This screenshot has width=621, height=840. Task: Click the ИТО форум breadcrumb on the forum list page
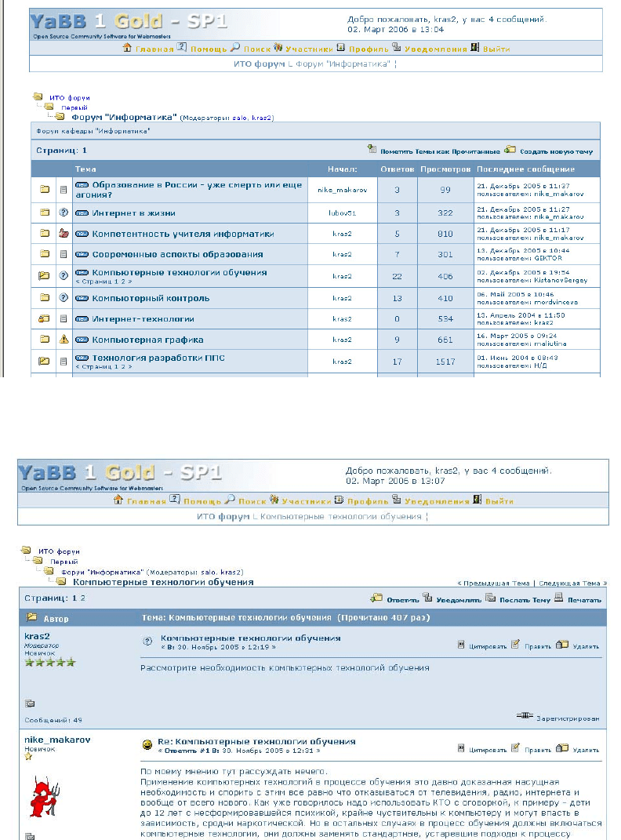click(70, 98)
